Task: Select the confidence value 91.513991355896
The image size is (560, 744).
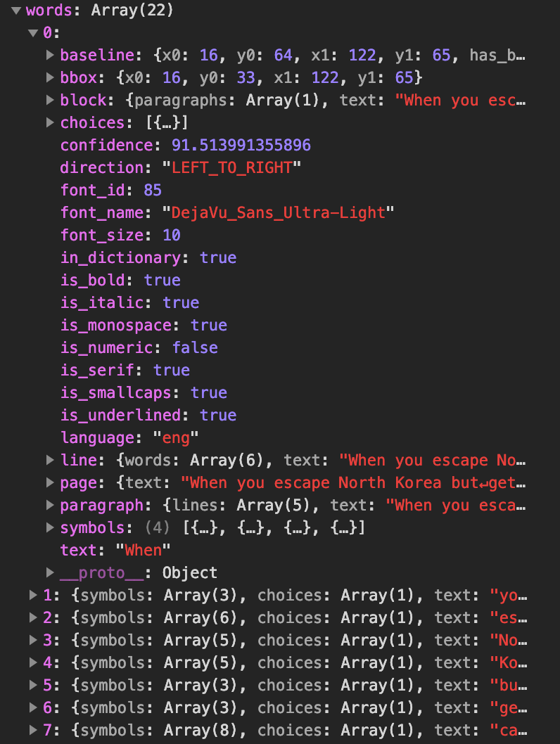Action: (x=241, y=145)
